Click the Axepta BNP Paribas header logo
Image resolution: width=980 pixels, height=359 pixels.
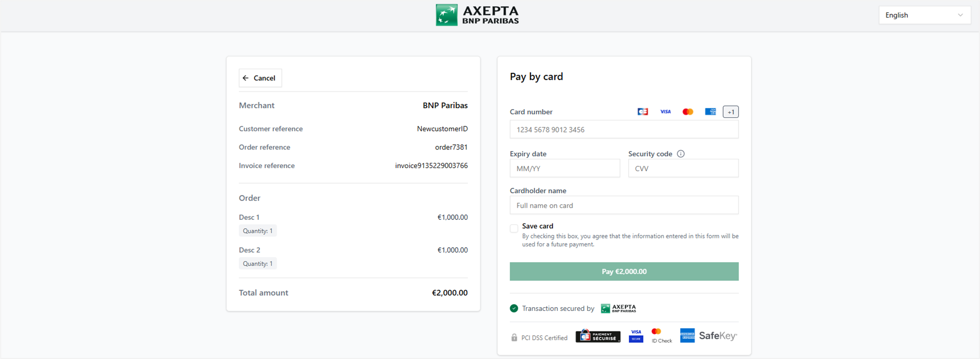(477, 15)
